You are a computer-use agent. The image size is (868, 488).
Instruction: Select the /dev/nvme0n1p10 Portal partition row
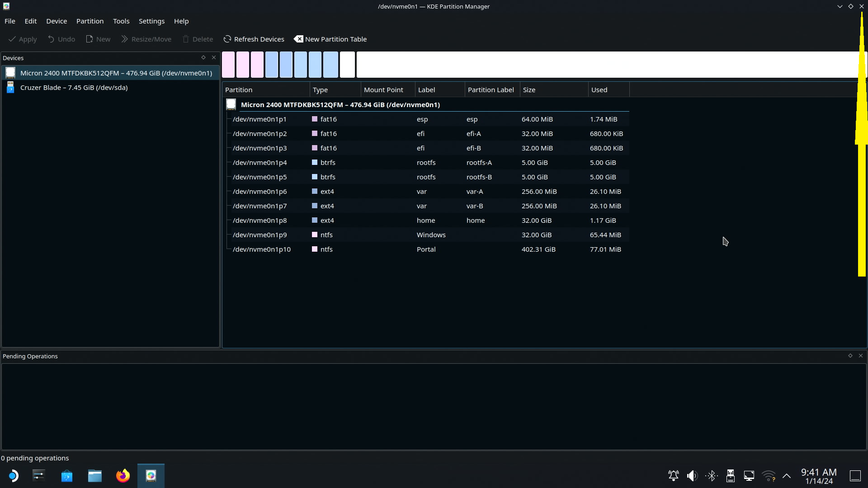[261, 249]
